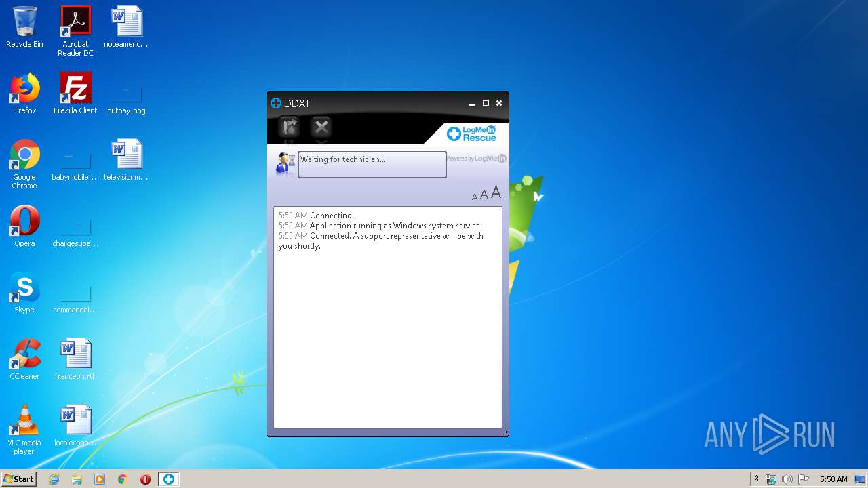Viewport: 868px width, 488px height.
Task: Click the Waiting for technician message field
Action: 372,165
